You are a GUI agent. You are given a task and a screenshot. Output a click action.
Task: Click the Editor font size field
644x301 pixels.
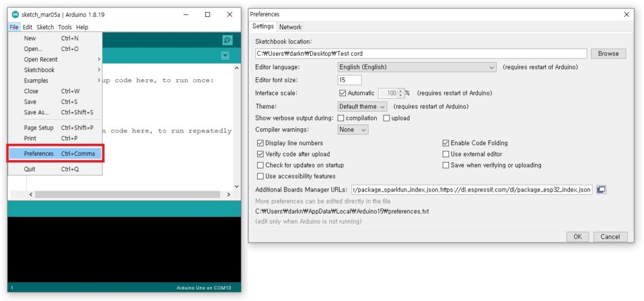tap(350, 80)
